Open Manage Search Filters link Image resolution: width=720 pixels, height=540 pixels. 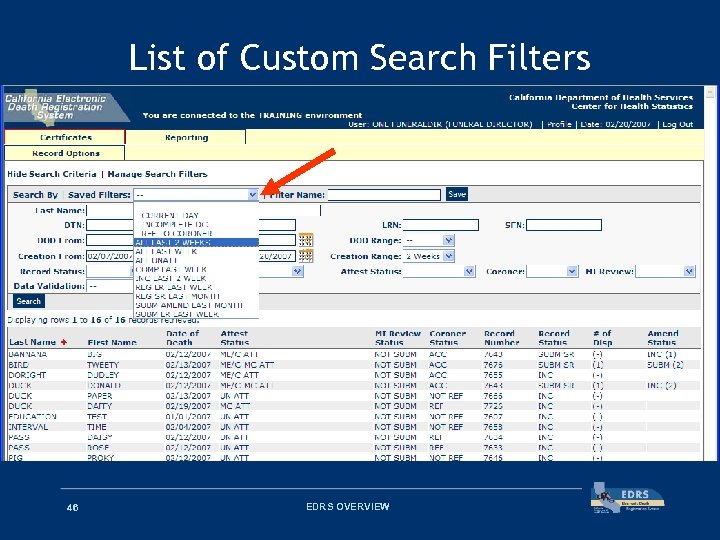pyautogui.click(x=157, y=174)
